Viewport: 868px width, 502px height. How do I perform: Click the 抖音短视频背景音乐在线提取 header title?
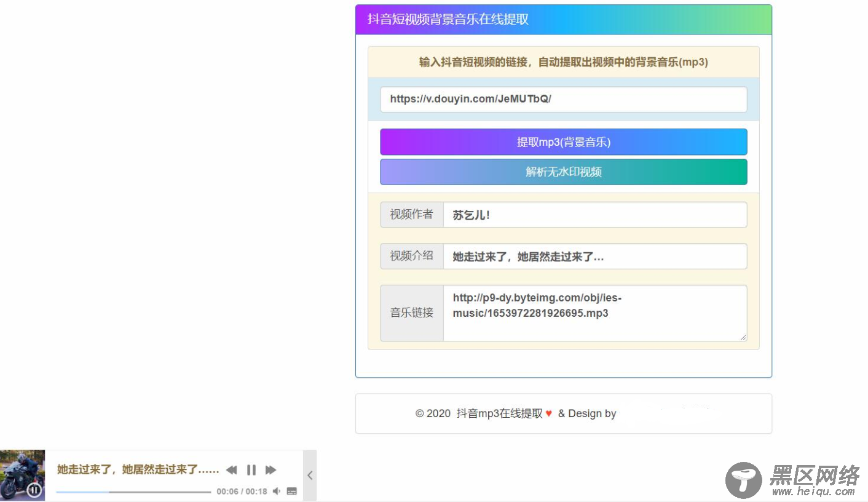[448, 19]
